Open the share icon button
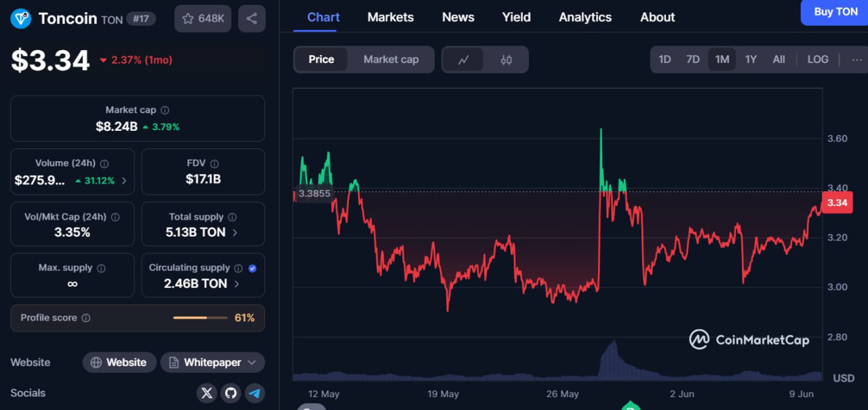868x410 pixels. coord(252,18)
